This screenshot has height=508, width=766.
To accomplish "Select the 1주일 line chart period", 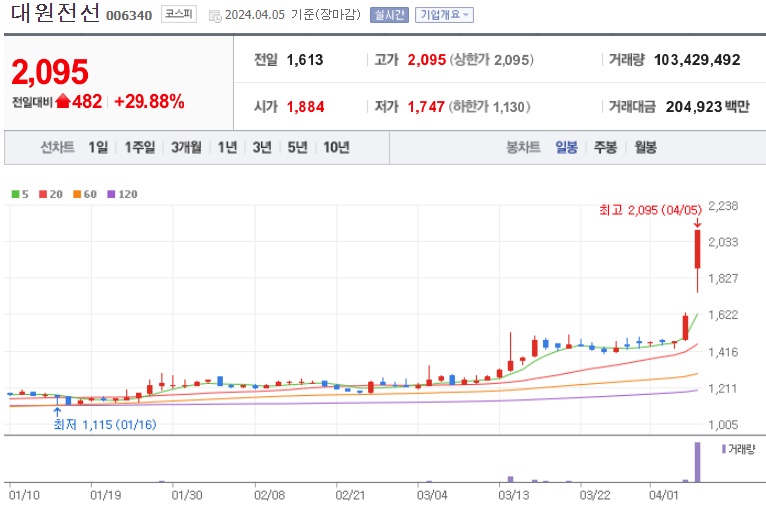I will pos(140,147).
